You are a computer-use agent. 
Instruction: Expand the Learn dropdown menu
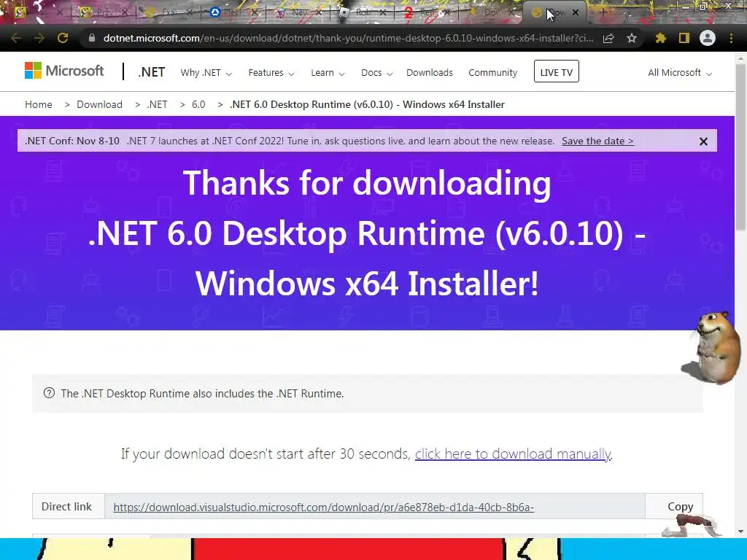click(328, 73)
